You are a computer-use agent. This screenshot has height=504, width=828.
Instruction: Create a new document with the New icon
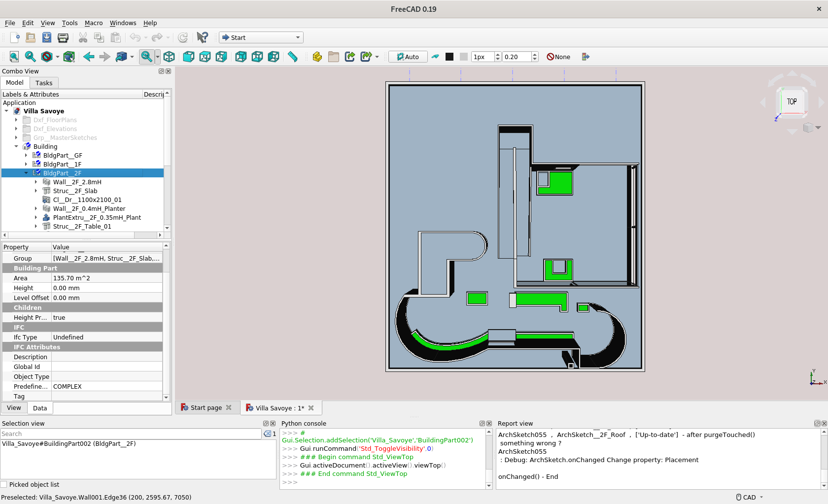click(15, 37)
